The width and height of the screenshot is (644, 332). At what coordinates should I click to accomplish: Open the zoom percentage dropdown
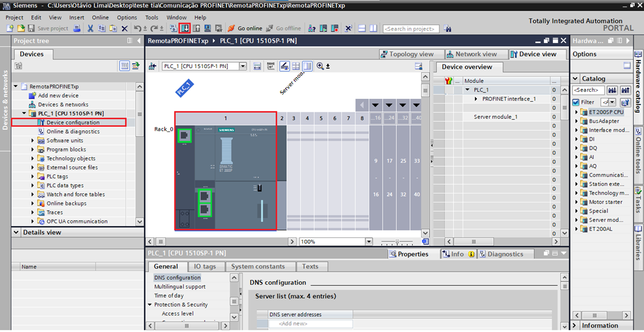pyautogui.click(x=369, y=241)
